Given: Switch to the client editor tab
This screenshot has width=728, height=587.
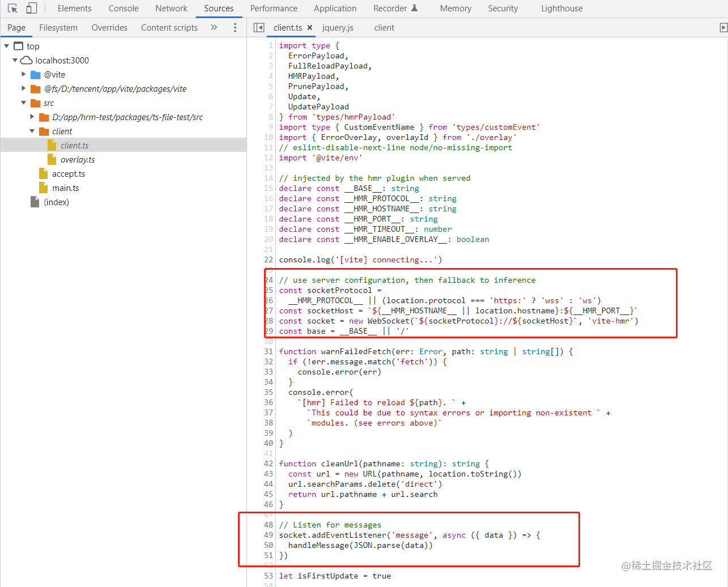Looking at the screenshot, I should 384,28.
